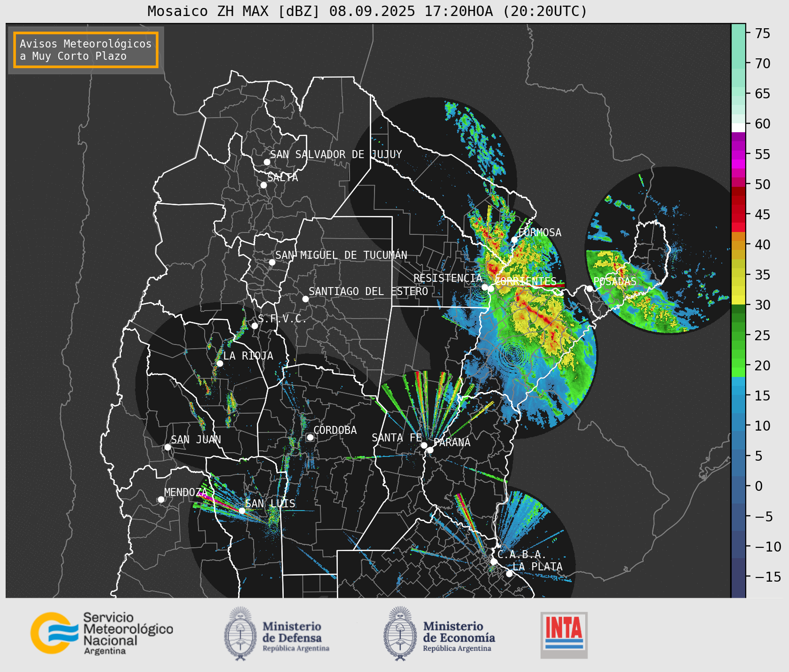Click the "Ministerio de Economía" text
Screen dimensions: 789x672
coord(459,632)
